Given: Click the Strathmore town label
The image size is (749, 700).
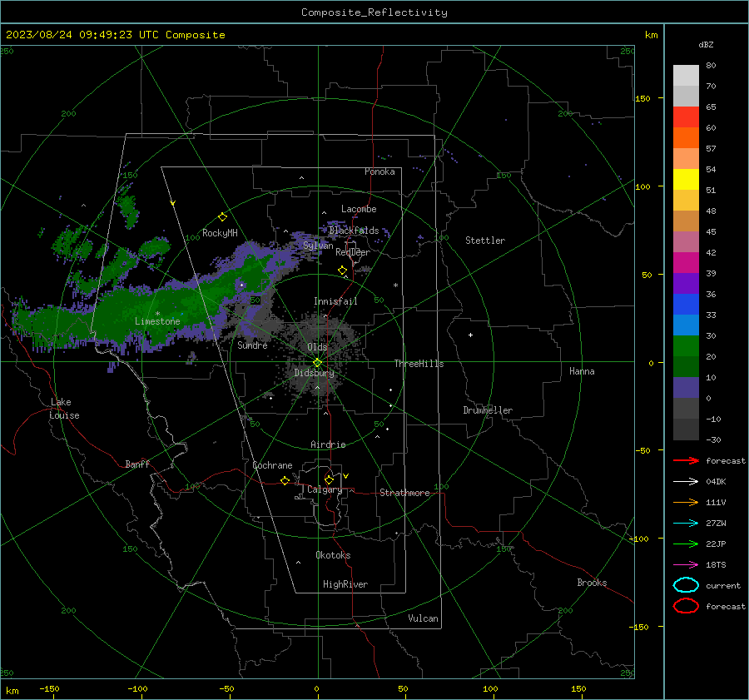Looking at the screenshot, I should point(404,493).
